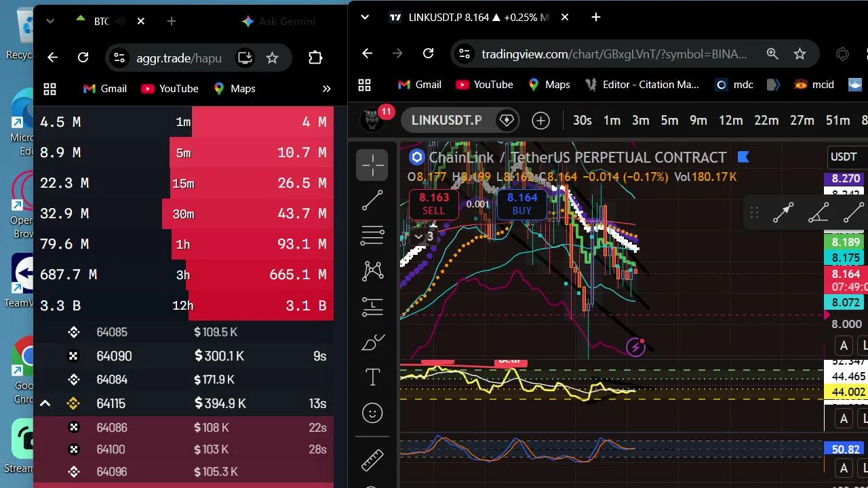Click the 1h volume row showing 79.6 M
The height and width of the screenshot is (488, 868).
(x=183, y=244)
